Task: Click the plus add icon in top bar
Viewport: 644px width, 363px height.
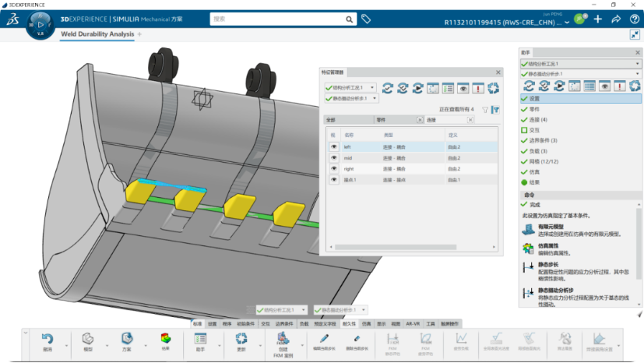Action: click(597, 19)
